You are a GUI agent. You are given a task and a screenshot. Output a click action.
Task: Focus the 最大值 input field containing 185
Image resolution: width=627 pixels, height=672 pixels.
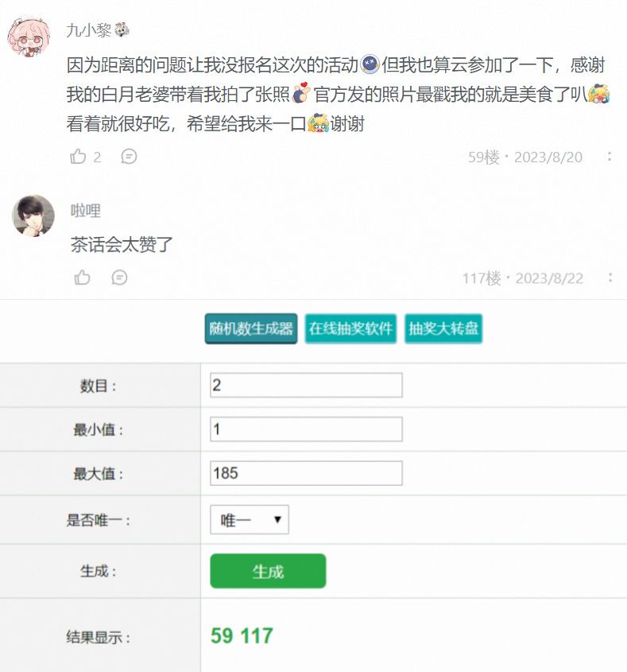[306, 473]
